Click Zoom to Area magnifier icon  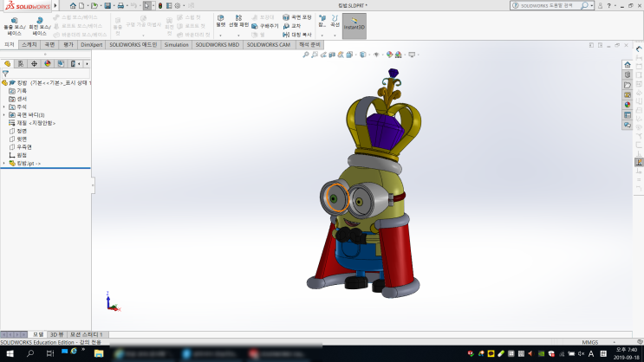coord(314,55)
